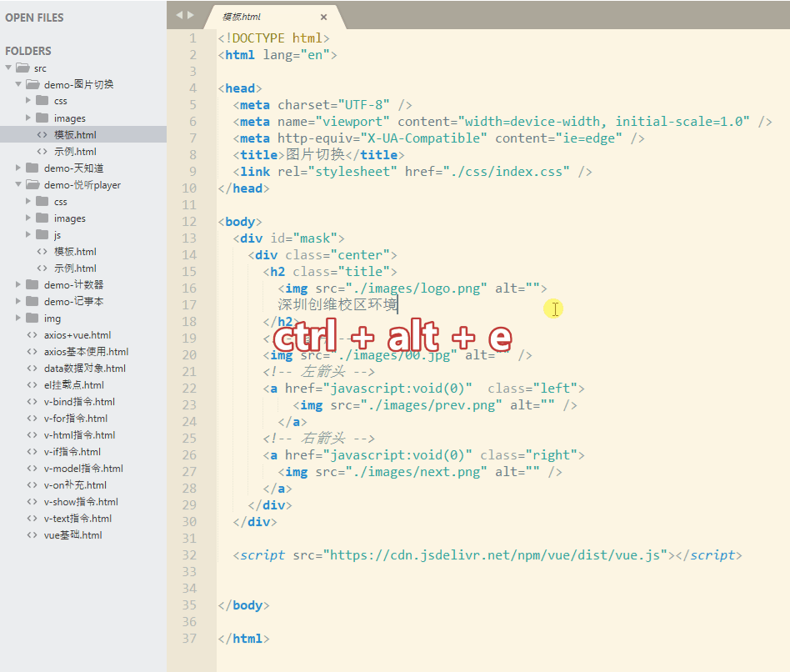Click the css folder icon under demo-悦听player

40,201
